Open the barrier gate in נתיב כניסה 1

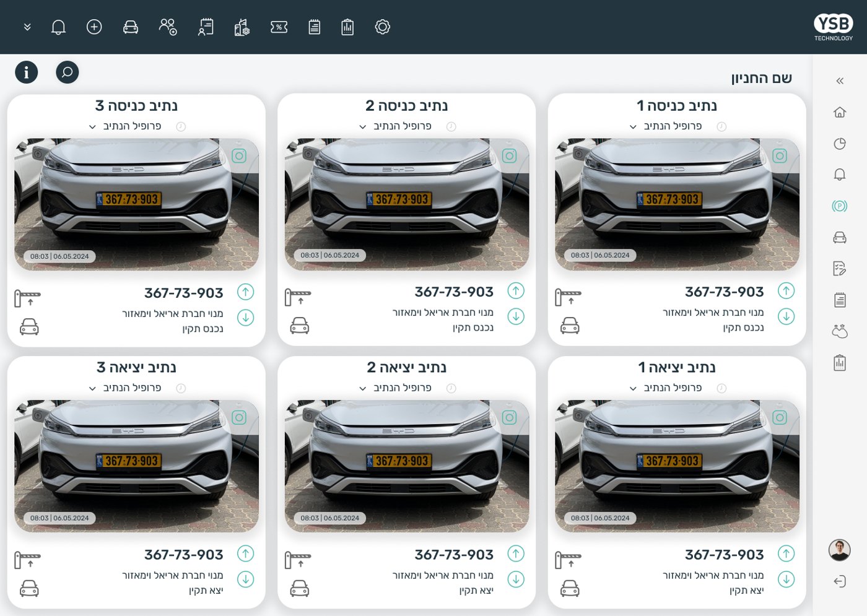(568, 297)
